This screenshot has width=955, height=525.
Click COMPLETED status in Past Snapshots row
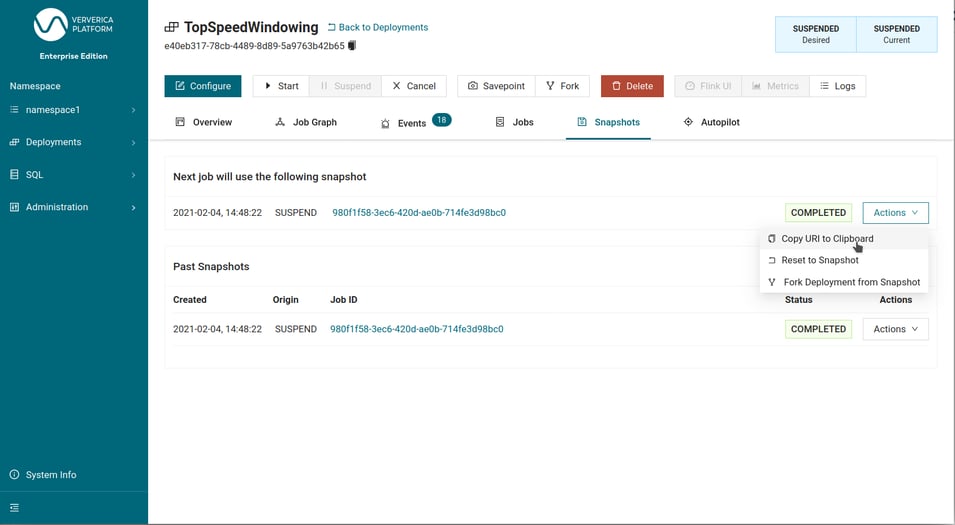(818, 329)
